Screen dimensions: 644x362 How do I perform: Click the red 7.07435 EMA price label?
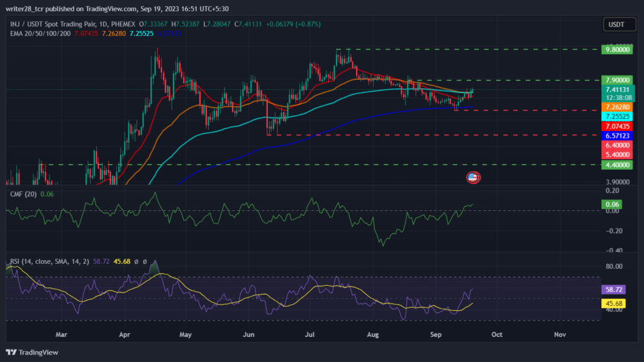click(x=617, y=127)
